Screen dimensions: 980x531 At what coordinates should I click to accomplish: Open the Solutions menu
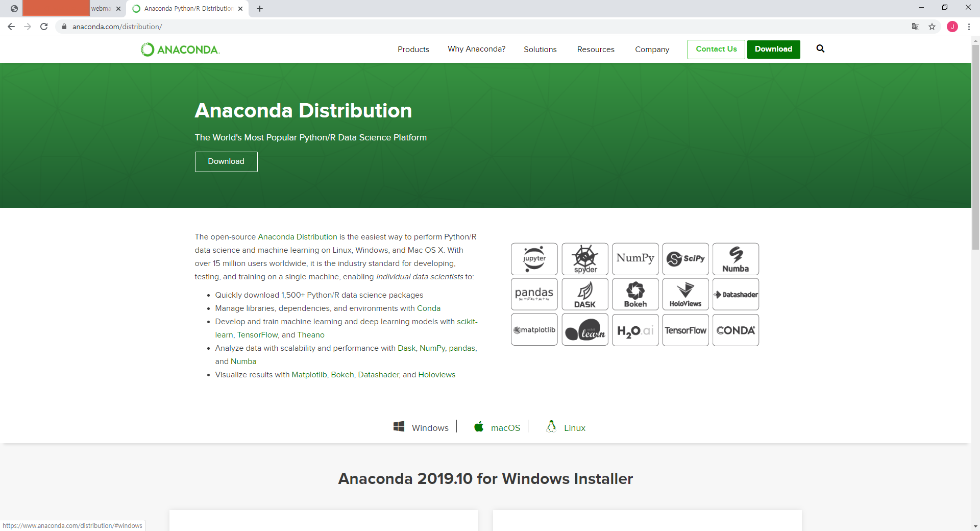click(540, 50)
